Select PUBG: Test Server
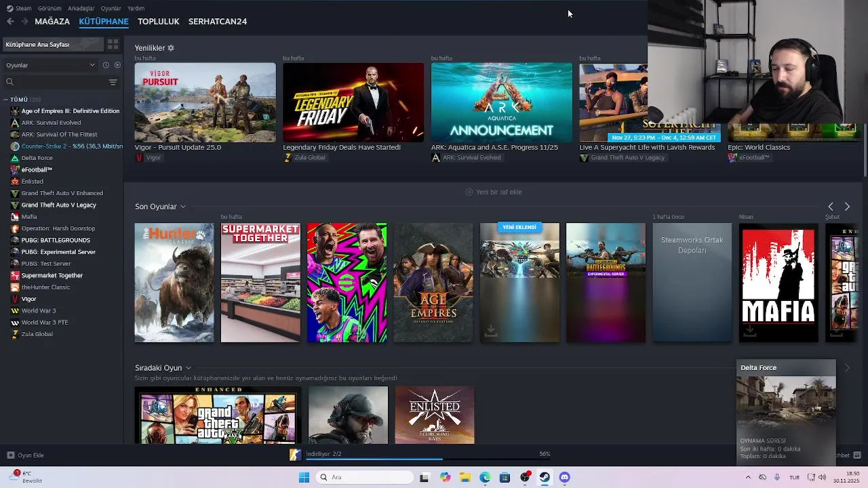The image size is (868, 488). [46, 264]
